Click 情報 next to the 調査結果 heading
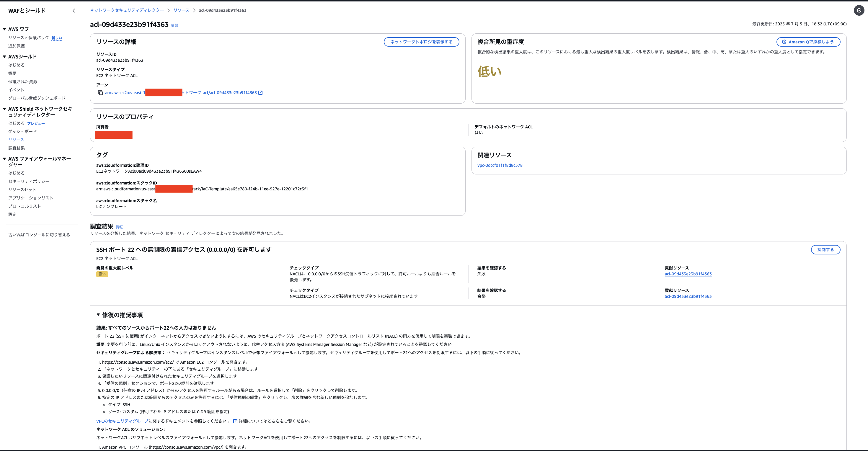 tap(119, 227)
